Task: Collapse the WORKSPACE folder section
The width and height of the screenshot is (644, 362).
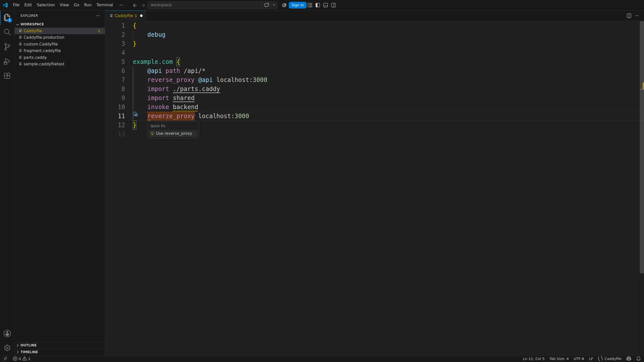Action: 60,24
